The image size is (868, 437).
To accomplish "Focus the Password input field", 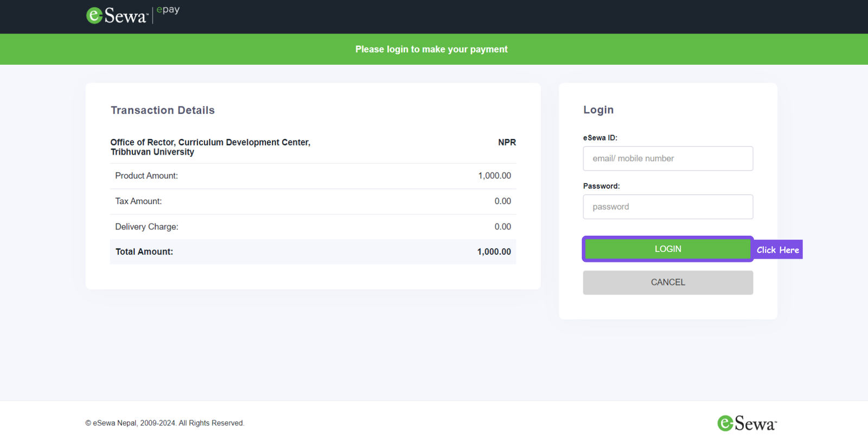I will [x=668, y=207].
